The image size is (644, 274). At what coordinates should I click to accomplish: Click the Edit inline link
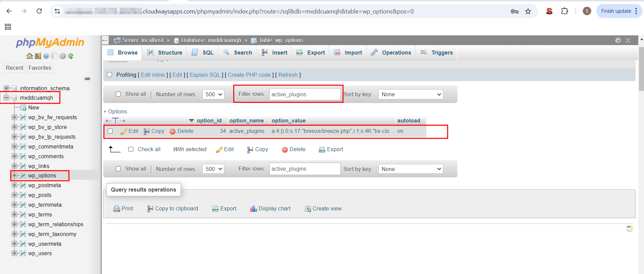click(153, 75)
